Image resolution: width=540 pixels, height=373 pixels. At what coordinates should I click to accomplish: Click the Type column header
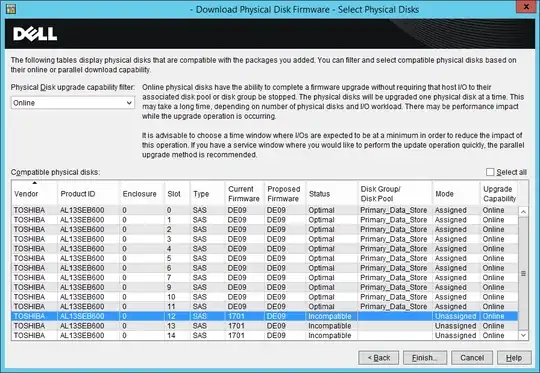(207, 194)
